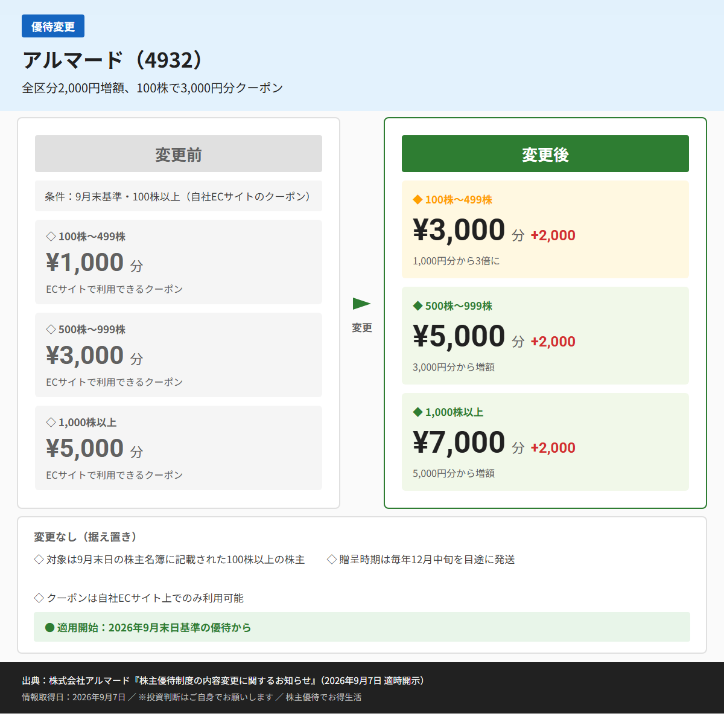Click the ¥1,000 amount in 変更前
The width and height of the screenshot is (724, 728).
click(x=85, y=263)
